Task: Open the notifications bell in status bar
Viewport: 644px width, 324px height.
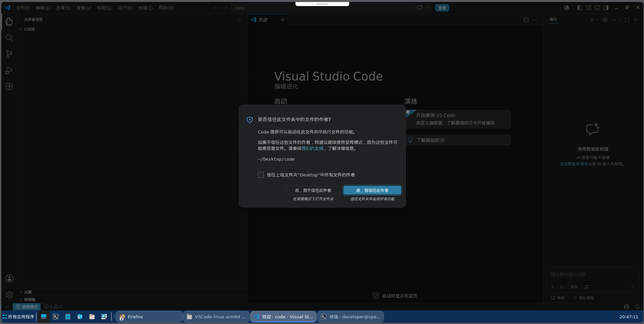Action: pos(637,307)
